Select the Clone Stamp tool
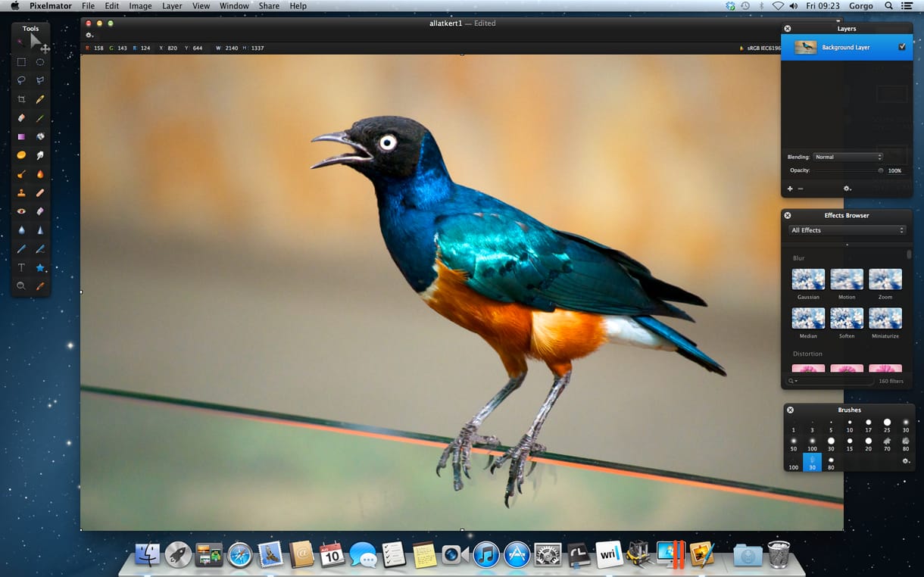This screenshot has width=924, height=577. click(21, 193)
